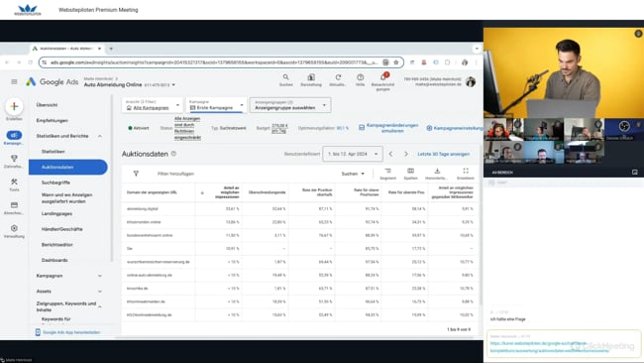
Task: Click the presenter's main video thumbnail
Action: point(564,72)
